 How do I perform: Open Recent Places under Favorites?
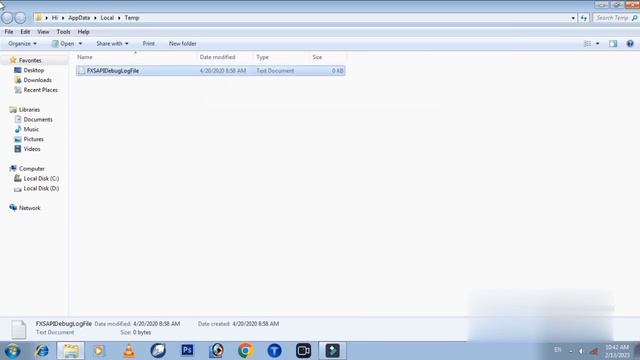point(40,90)
